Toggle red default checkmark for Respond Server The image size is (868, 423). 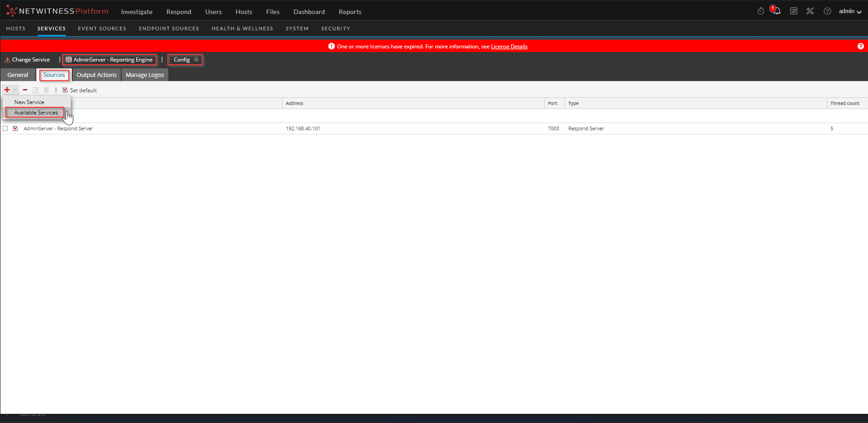click(16, 128)
